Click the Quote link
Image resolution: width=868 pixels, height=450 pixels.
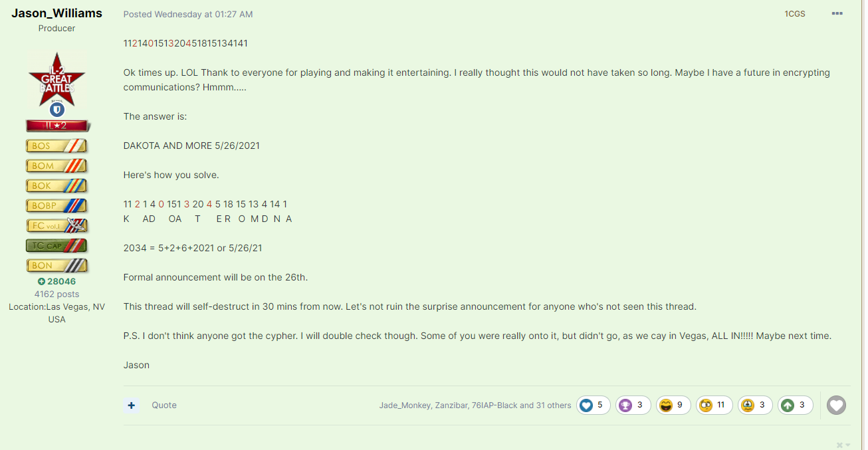pyautogui.click(x=164, y=405)
